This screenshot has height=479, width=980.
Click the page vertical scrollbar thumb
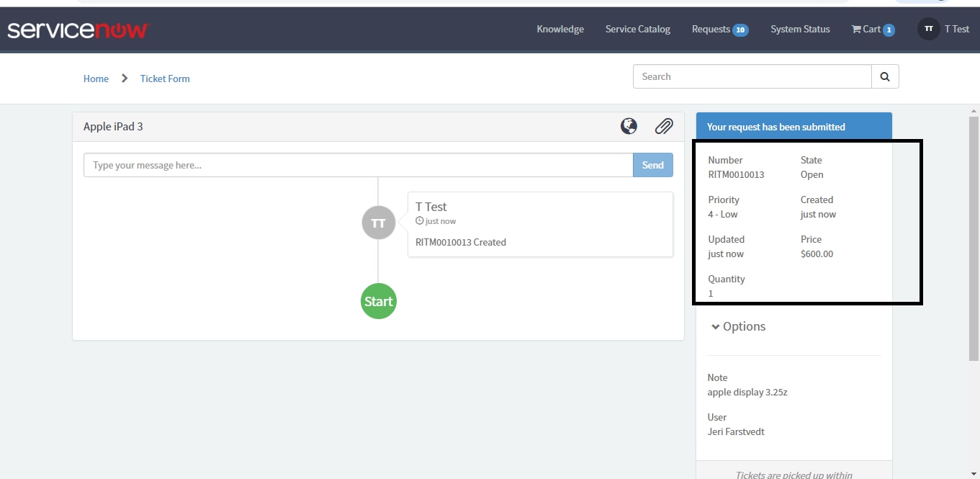tap(974, 238)
